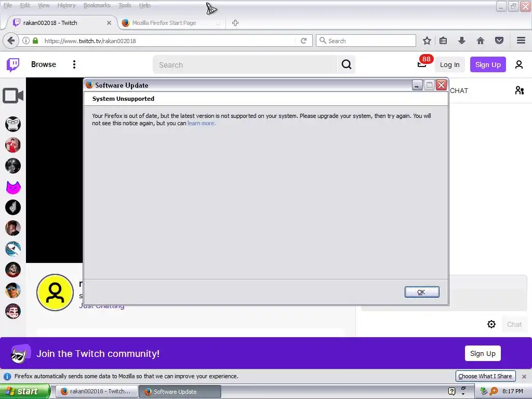Click the Pocket save icon
Screen dimensions: 532x399
pos(499,41)
